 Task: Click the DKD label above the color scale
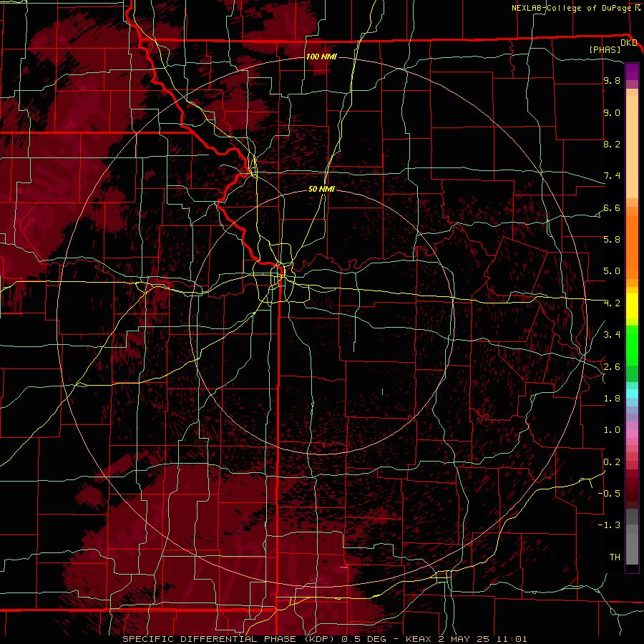629,43
